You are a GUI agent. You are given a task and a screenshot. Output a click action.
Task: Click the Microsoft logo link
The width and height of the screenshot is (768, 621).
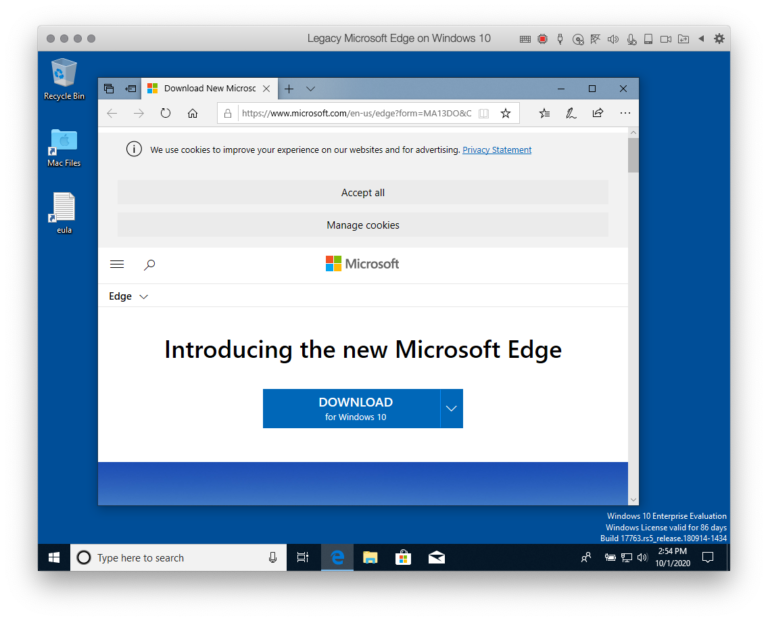tap(362, 264)
